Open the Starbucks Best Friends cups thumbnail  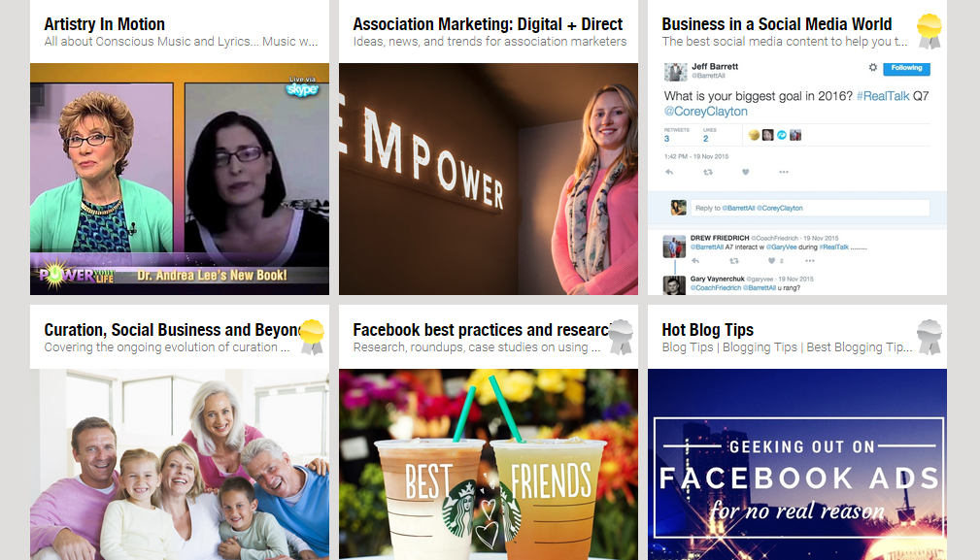[489, 464]
